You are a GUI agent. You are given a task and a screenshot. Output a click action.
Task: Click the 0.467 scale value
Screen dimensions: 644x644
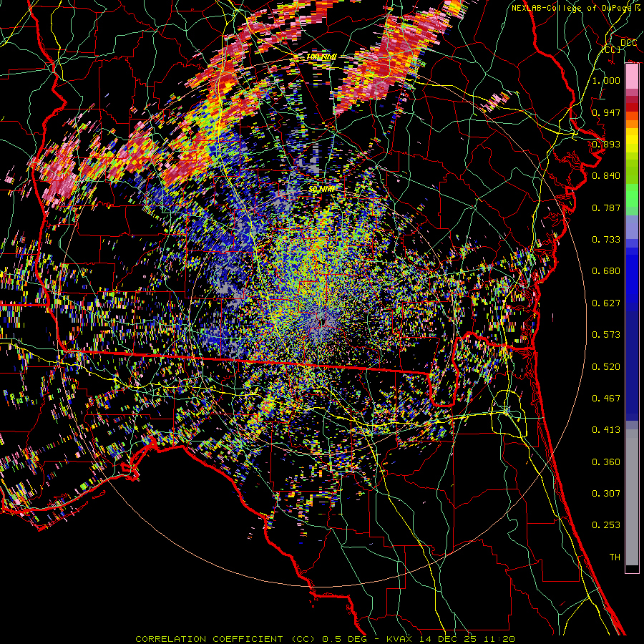(606, 399)
